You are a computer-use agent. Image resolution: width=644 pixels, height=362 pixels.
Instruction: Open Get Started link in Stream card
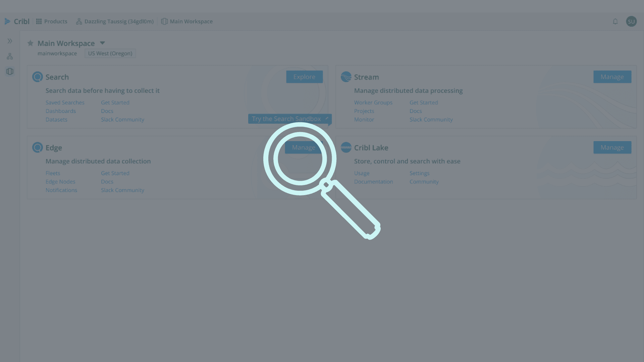click(x=424, y=103)
